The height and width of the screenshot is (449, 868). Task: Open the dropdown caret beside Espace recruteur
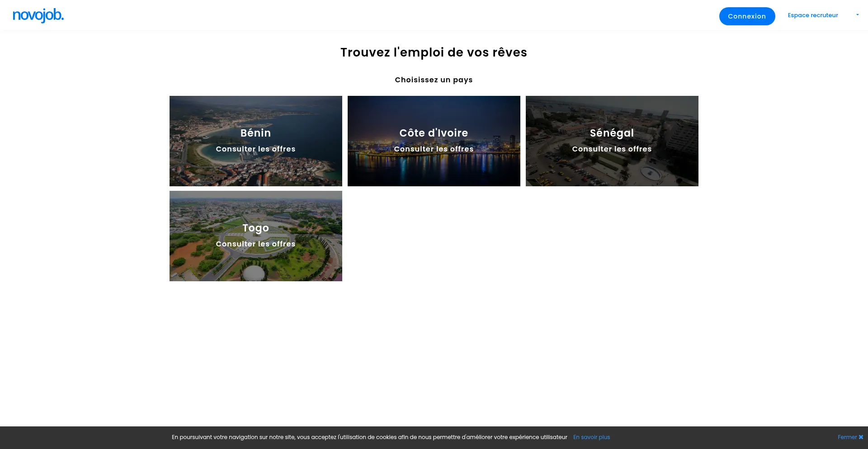[857, 15]
